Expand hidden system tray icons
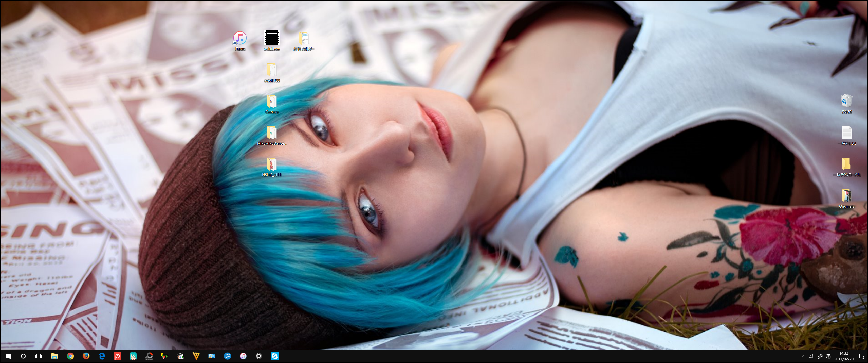The image size is (868, 363). coord(803,356)
